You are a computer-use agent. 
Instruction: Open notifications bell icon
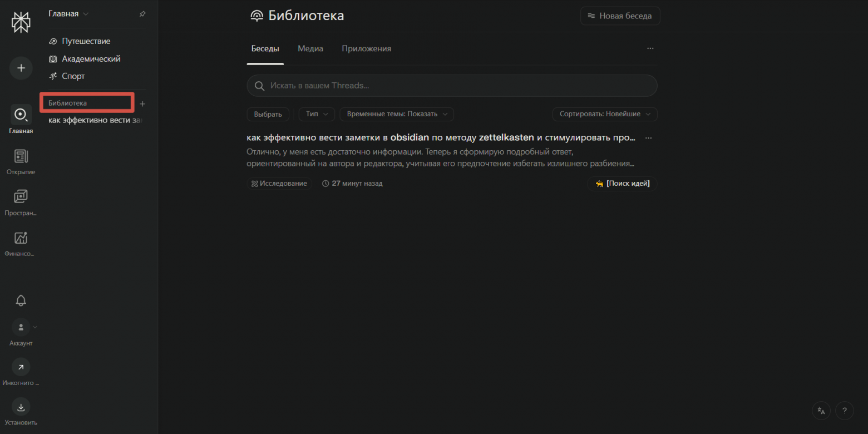[21, 300]
